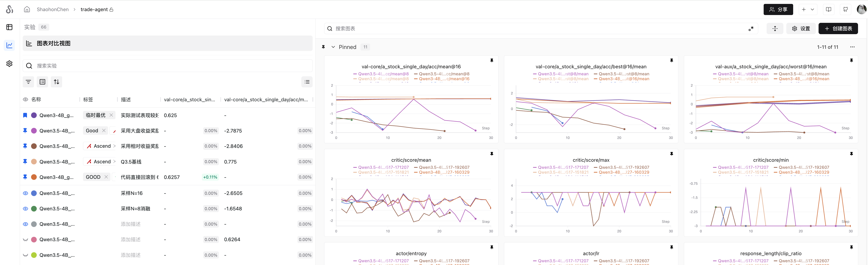The width and height of the screenshot is (868, 265).
Task: Click the blue color dot of 采样N=16 run
Action: click(x=34, y=193)
